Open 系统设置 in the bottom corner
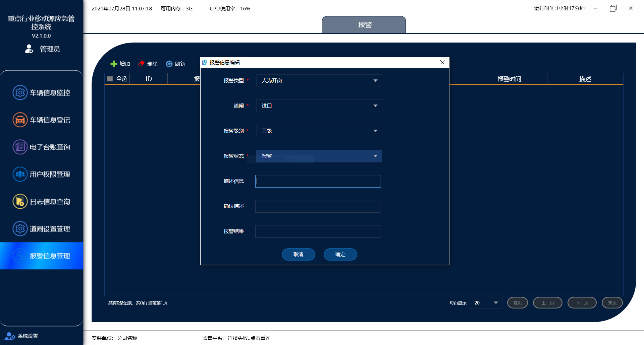Screen dimensions: 644x345 pyautogui.click(x=22, y=336)
